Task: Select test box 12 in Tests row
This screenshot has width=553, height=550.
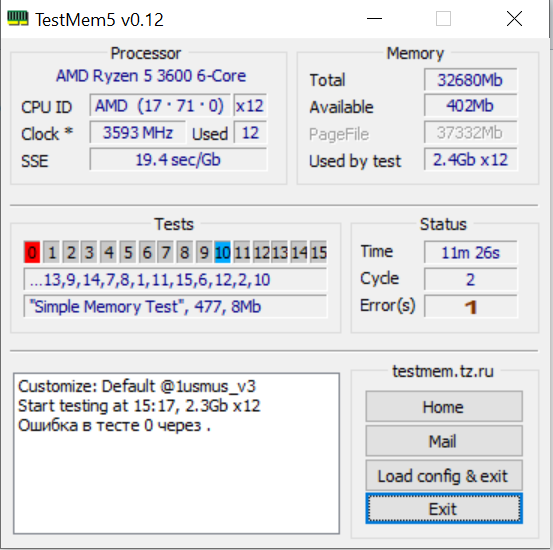Action: click(x=261, y=252)
